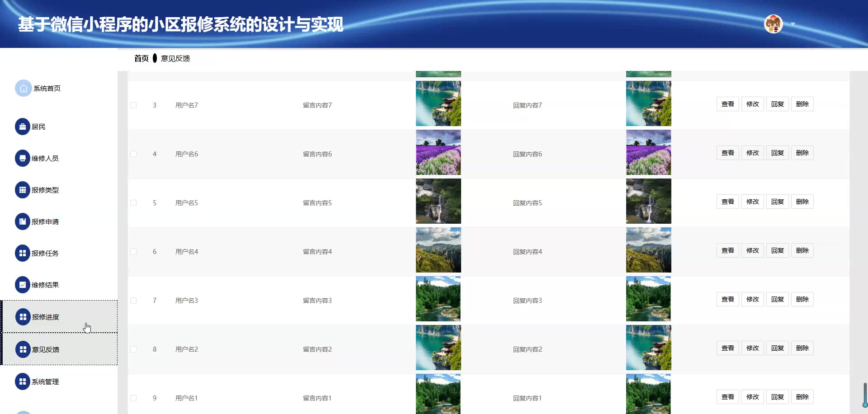This screenshot has width=868, height=414.
Task: Click 回复 for row 用户名7
Action: (778, 104)
